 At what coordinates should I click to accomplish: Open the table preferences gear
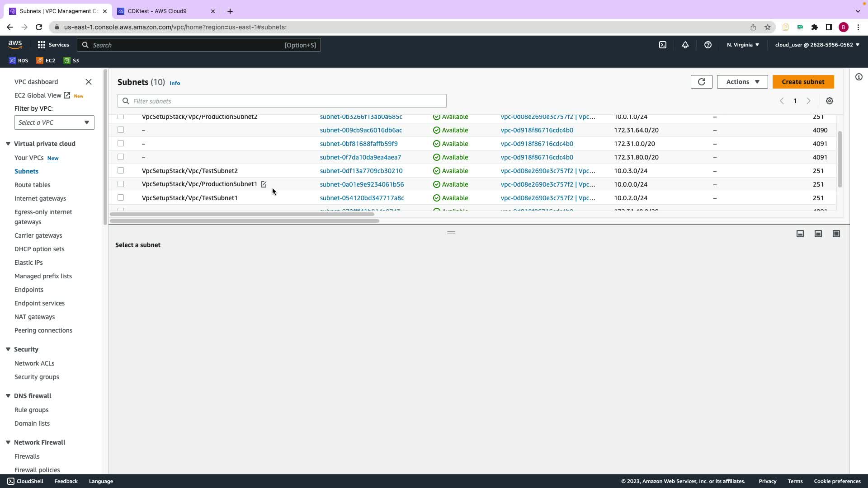[829, 101]
